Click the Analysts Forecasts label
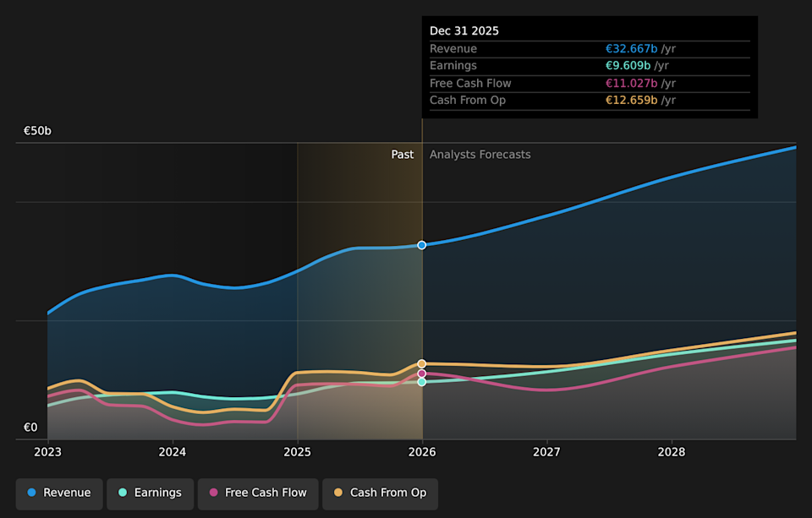This screenshot has height=518, width=812. pos(480,155)
